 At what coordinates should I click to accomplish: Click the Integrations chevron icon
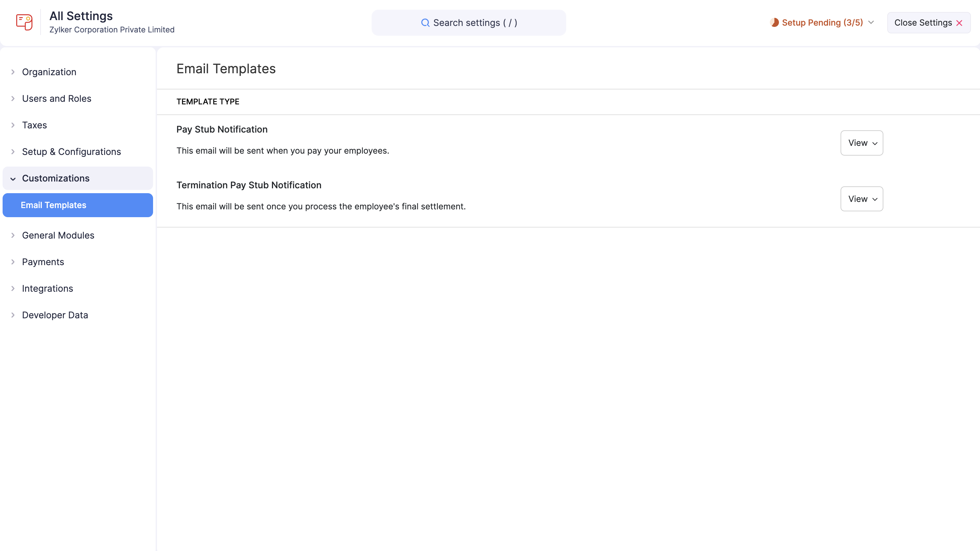13,288
